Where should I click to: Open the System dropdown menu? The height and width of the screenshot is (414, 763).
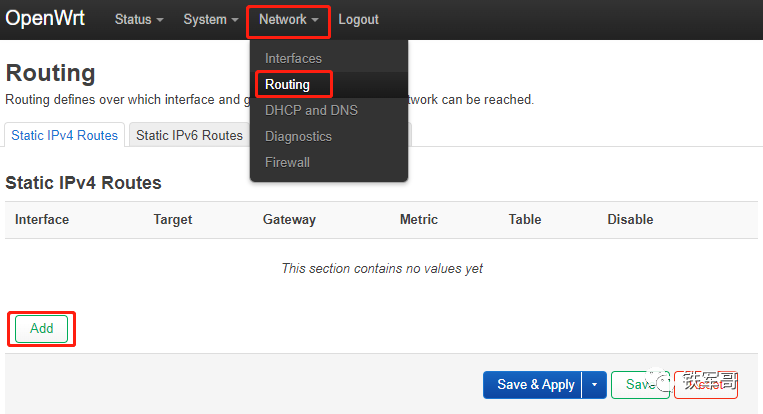click(210, 19)
